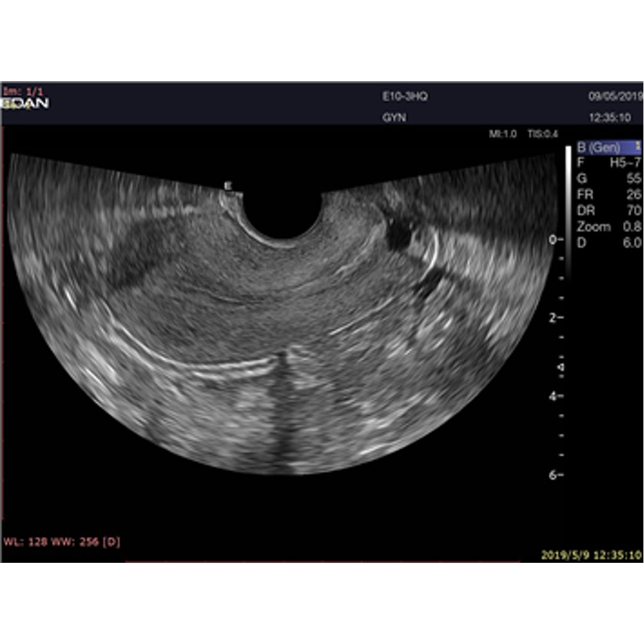Click the GYN exam preset label
The height and width of the screenshot is (644, 644).
click(393, 117)
